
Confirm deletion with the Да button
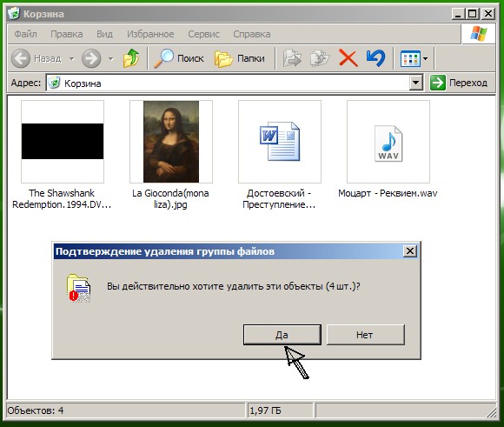(282, 335)
